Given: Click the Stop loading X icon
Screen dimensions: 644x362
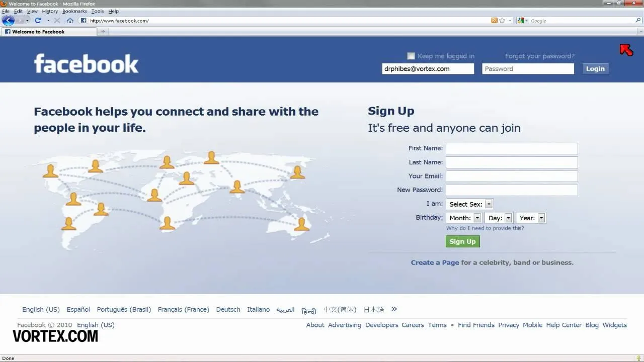Looking at the screenshot, I should point(57,21).
